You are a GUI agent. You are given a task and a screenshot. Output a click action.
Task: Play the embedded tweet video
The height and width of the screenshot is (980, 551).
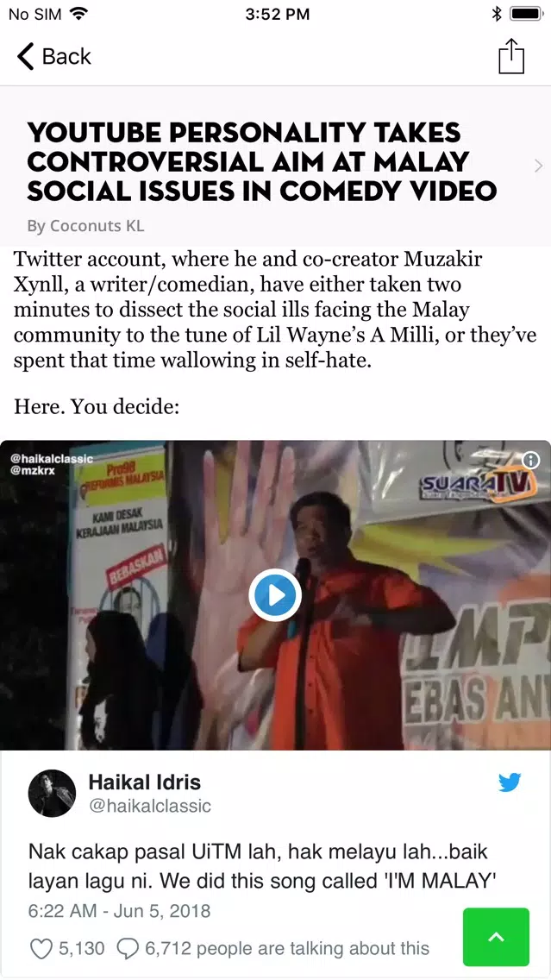(275, 595)
